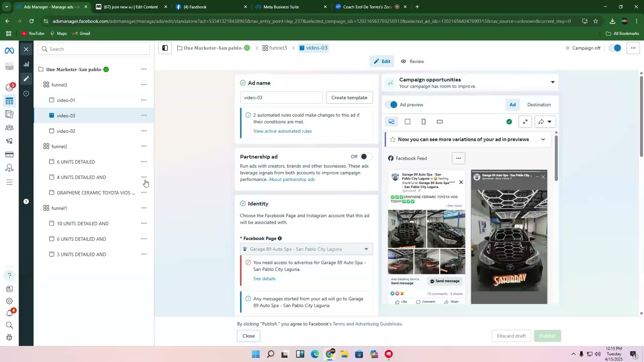Open About partnership ads link
644x362 pixels.
coord(292,179)
